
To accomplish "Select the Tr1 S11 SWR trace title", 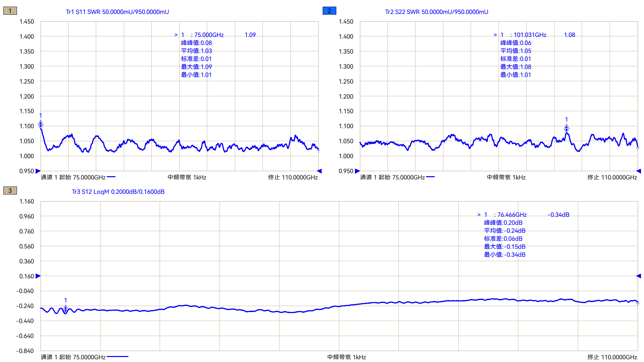I will 117,12.
